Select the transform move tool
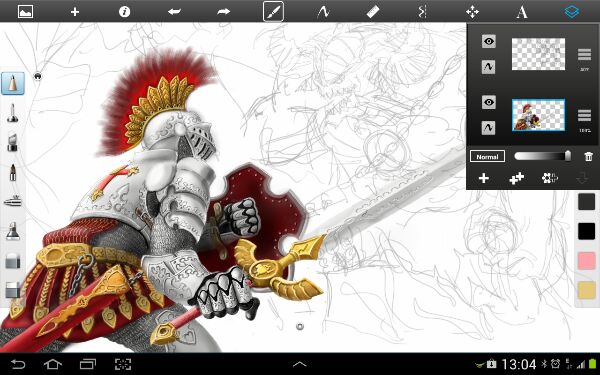 [x=472, y=11]
